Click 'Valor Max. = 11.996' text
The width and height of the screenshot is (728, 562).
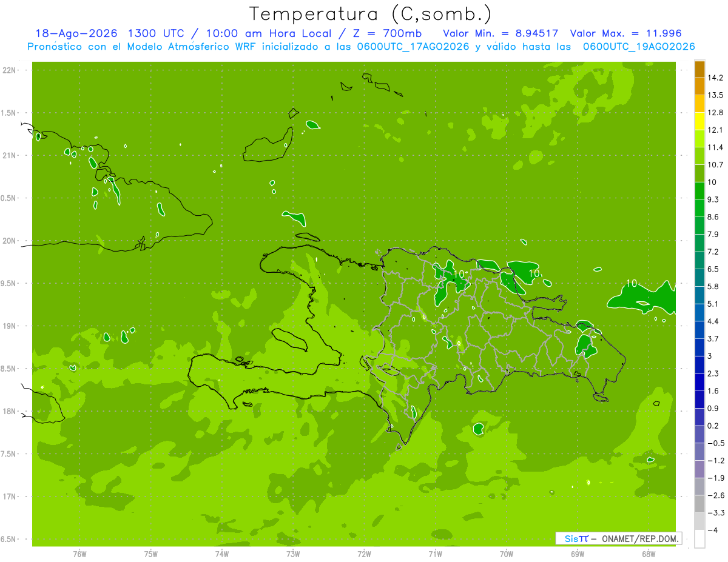(626, 33)
